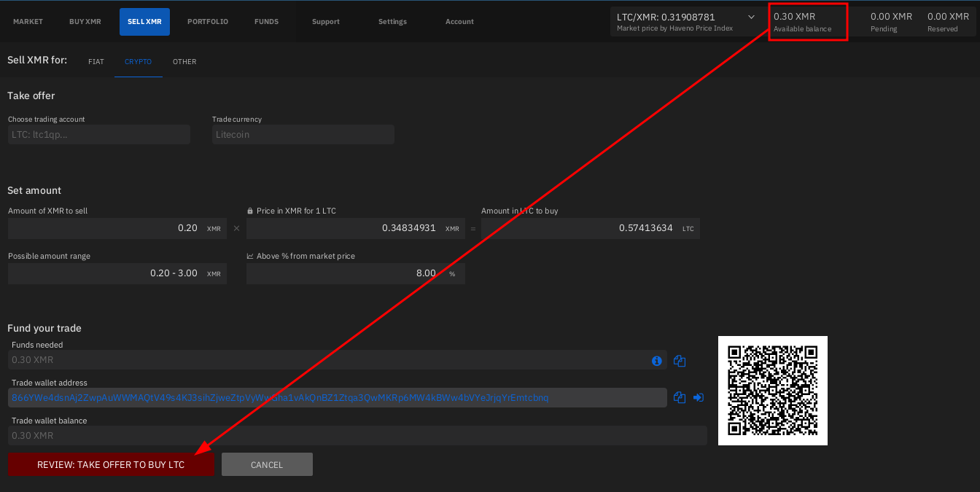The width and height of the screenshot is (980, 492).
Task: Open the PORTFOLIO section
Action: 208,22
